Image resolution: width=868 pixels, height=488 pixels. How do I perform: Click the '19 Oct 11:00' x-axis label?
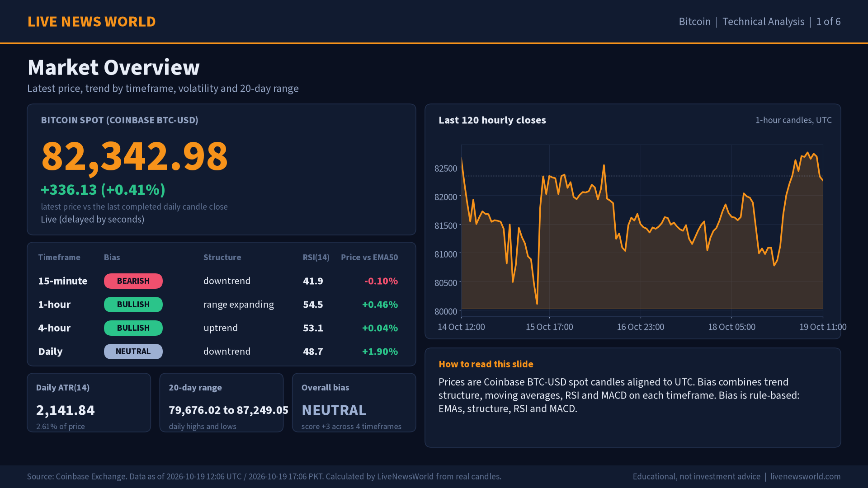click(823, 327)
